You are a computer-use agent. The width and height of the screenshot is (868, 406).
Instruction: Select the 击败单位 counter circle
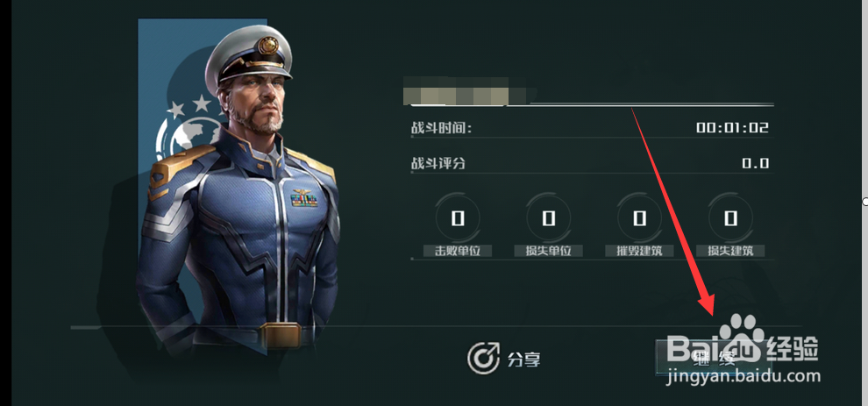(458, 218)
